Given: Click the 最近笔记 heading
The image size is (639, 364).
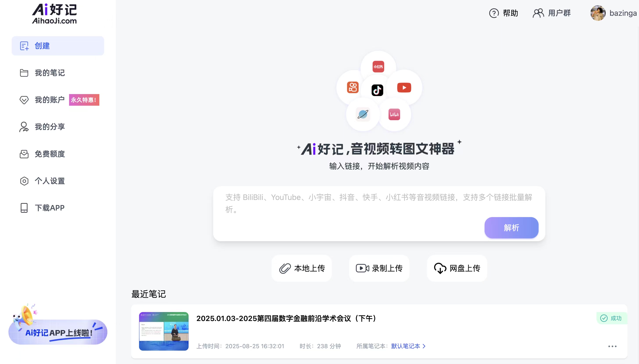Looking at the screenshot, I should pos(148,294).
